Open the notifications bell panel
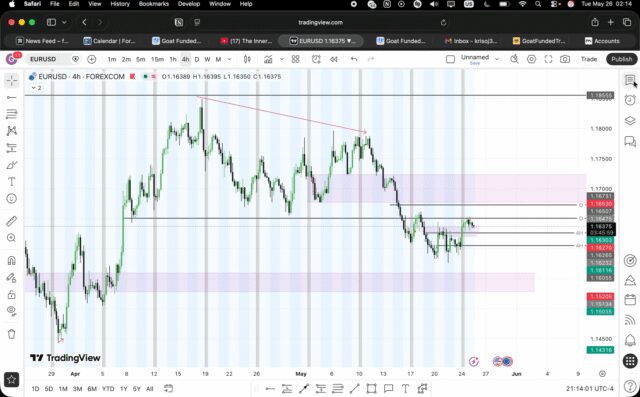Screen dimensions: 640x397 coord(630,340)
